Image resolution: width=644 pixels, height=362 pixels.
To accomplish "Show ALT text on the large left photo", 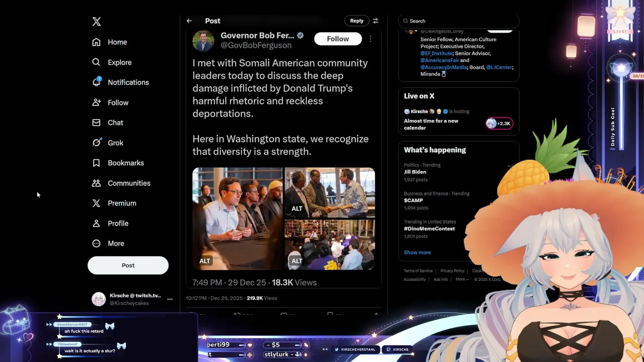I will pyautogui.click(x=205, y=261).
